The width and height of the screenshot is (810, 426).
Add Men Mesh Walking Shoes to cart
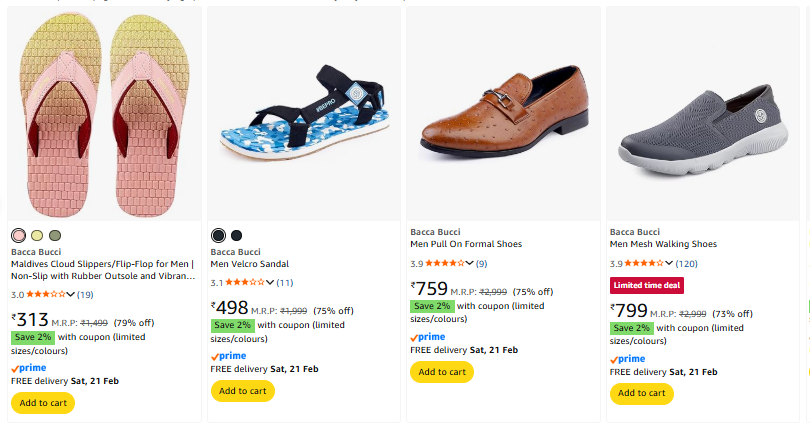642,392
